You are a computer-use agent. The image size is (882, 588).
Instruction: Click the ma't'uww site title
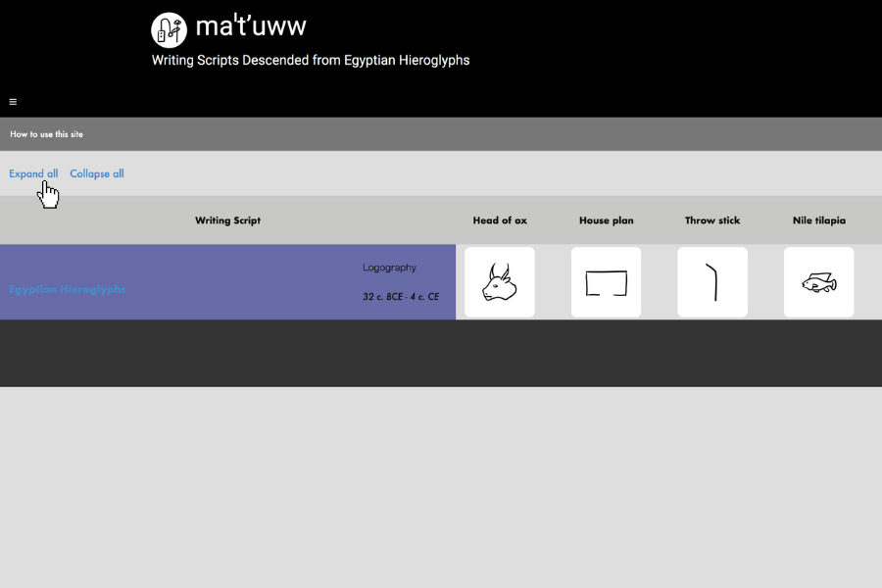tap(251, 26)
